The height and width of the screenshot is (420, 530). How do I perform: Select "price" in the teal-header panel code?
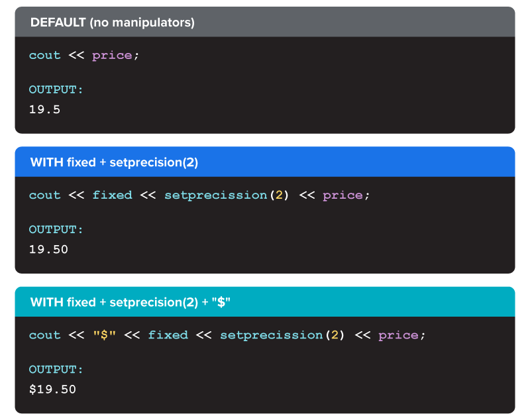coord(399,335)
